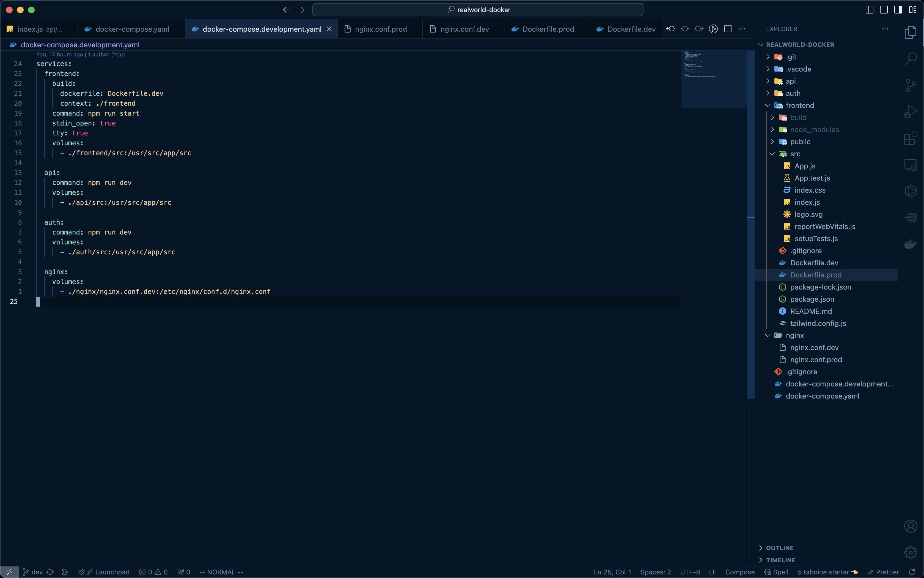
Task: Click the git graph circle icon in editor toolbar
Action: 713,29
